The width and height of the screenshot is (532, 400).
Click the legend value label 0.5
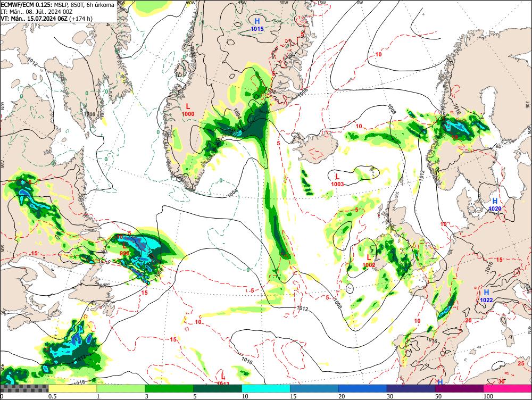pos(52,396)
